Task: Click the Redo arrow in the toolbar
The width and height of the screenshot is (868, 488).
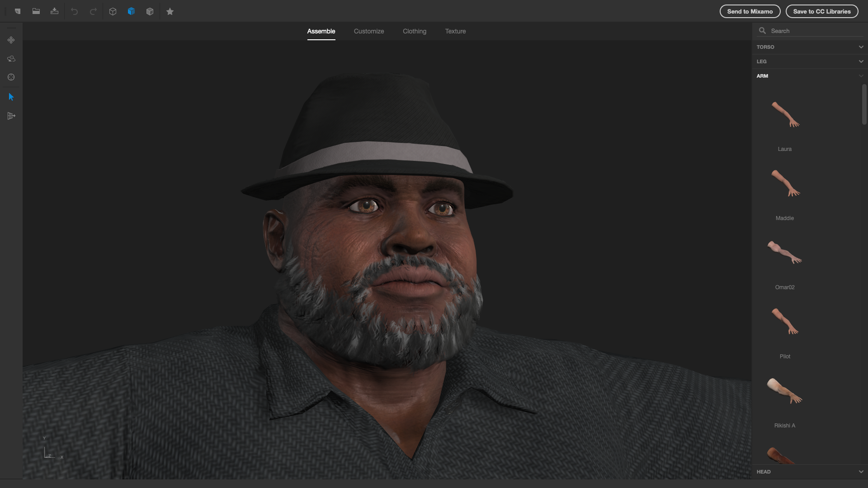Action: click(x=93, y=11)
